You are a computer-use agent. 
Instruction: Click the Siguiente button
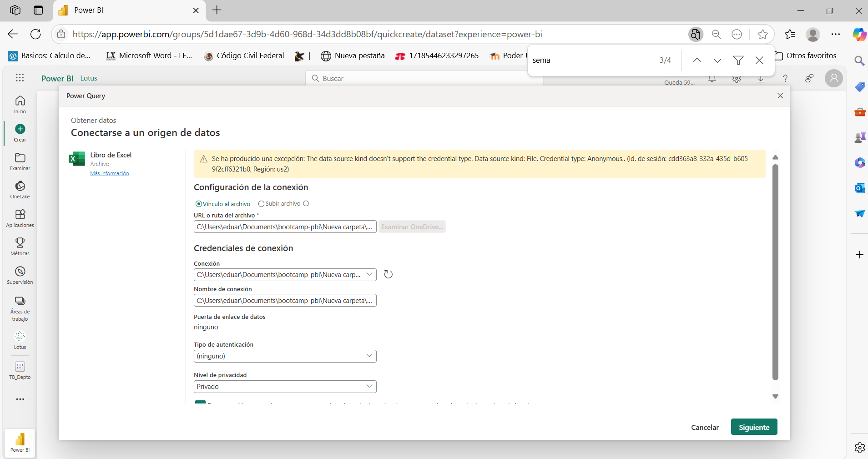click(754, 427)
